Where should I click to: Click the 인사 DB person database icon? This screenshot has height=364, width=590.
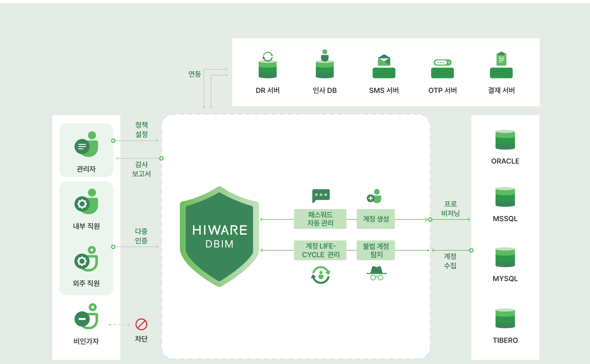point(324,64)
